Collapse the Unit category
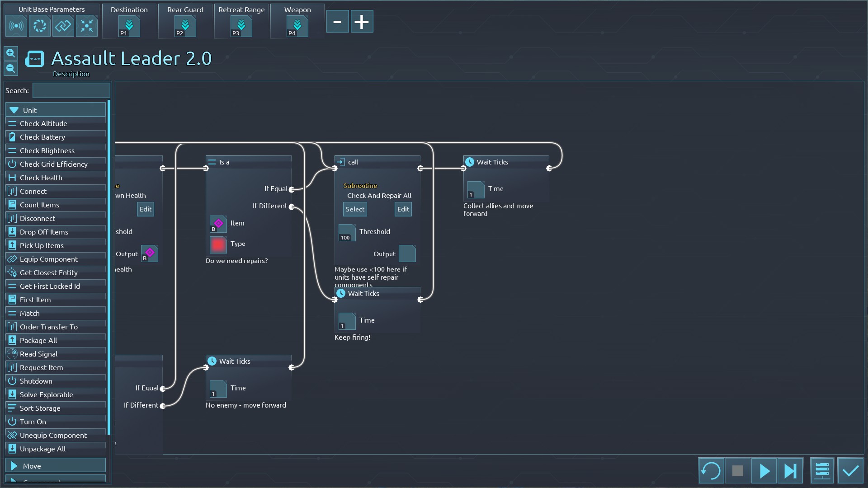 point(55,110)
